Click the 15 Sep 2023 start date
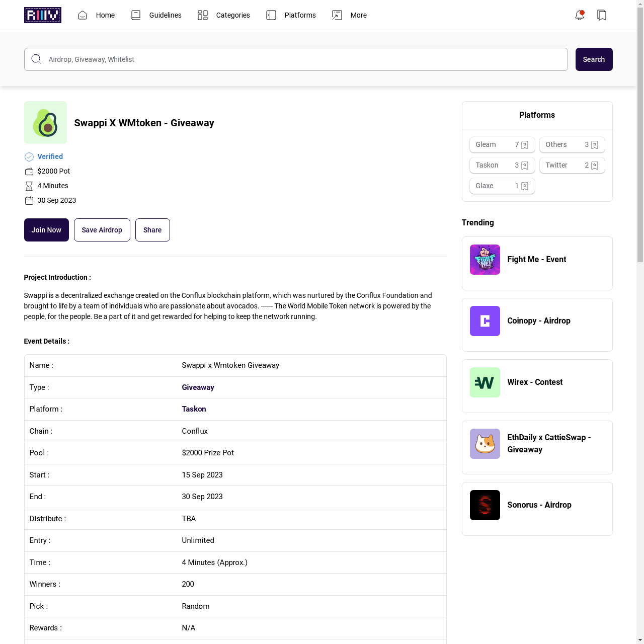This screenshot has width=644, height=644. [202, 475]
